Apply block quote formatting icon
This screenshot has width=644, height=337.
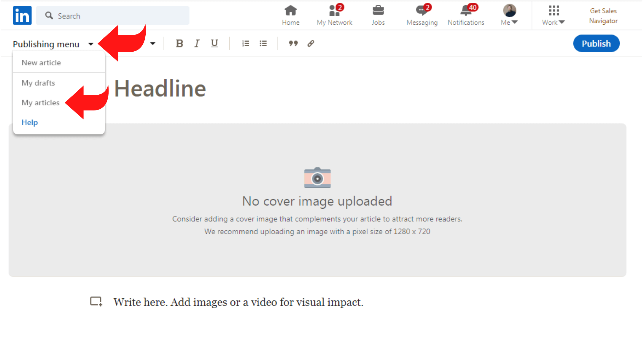293,44
